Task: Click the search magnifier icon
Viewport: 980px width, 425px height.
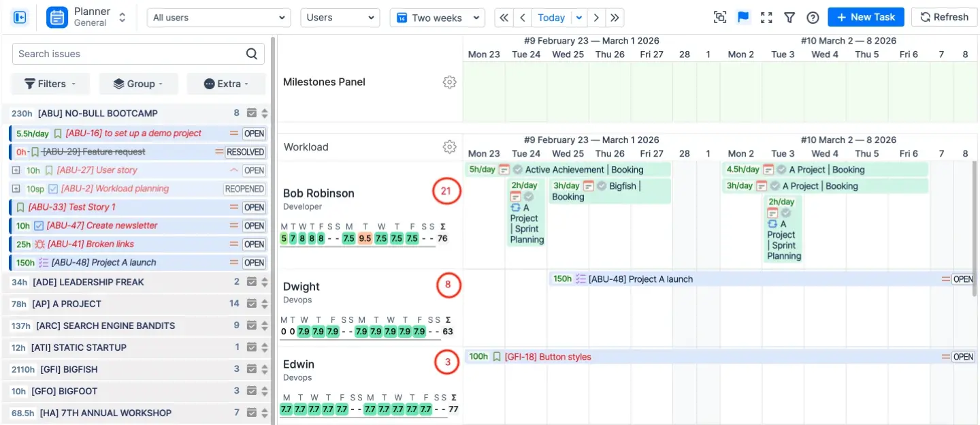Action: (252, 54)
